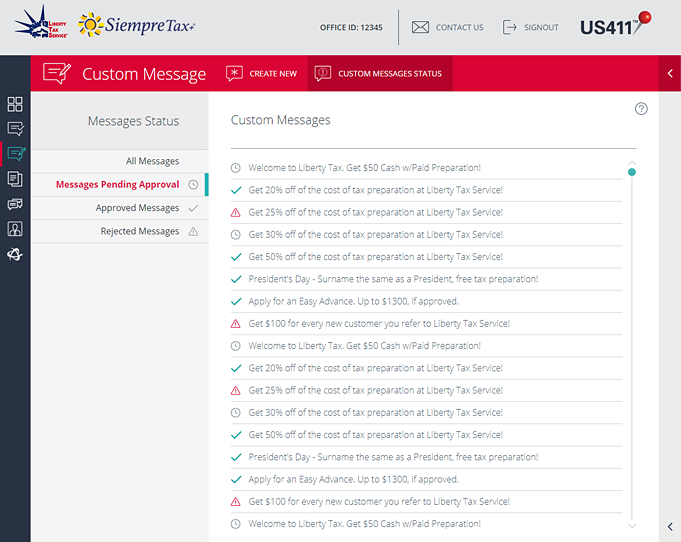Click the atom-shaped icon in sidebar
The width and height of the screenshot is (681, 542).
click(15, 254)
